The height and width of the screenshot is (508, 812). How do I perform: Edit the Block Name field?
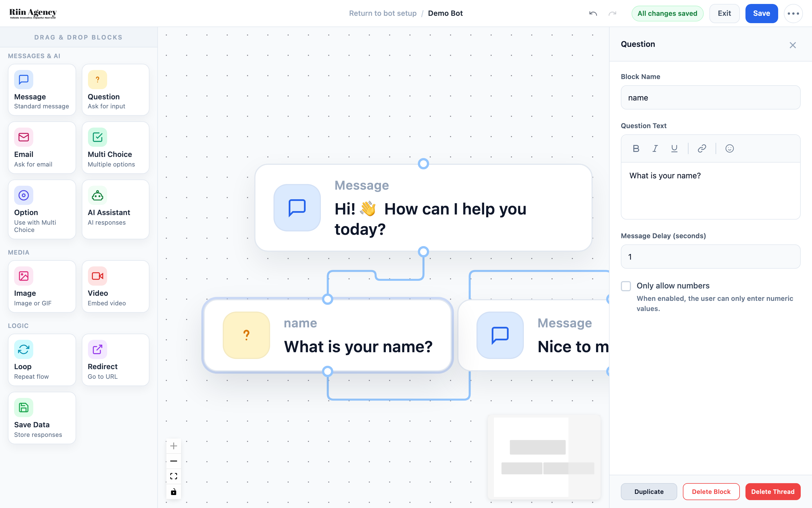710,97
